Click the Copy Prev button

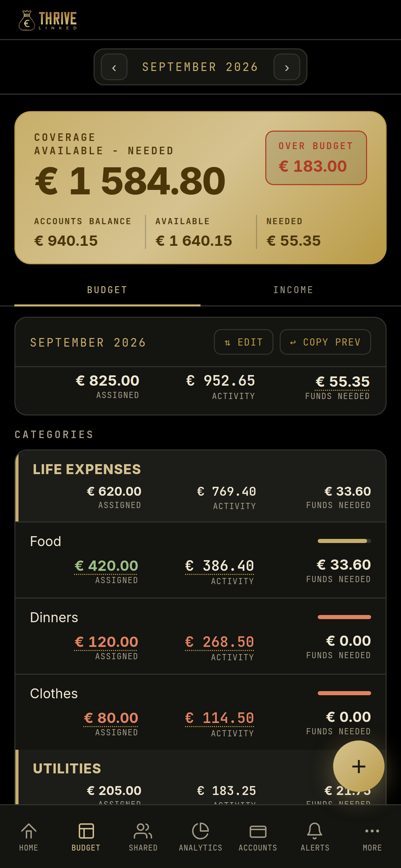tap(325, 342)
